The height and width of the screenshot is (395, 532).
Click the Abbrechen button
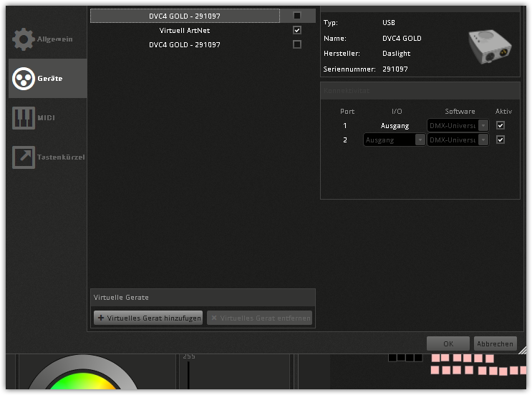point(495,343)
